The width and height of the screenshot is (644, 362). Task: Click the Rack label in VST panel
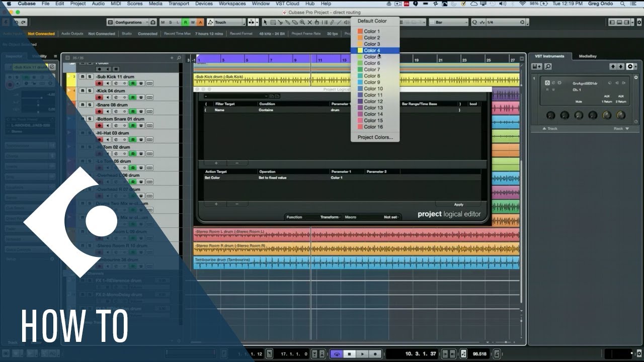click(618, 129)
